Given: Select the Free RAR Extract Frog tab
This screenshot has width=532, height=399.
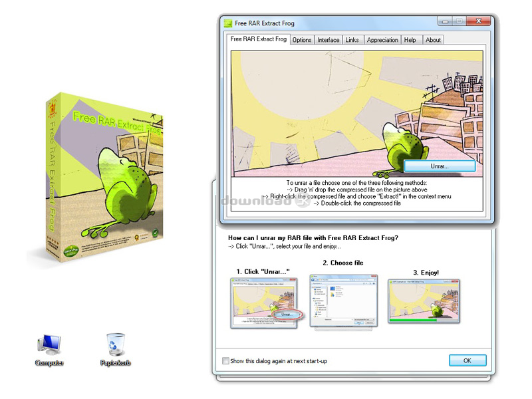Looking at the screenshot, I should pos(259,39).
